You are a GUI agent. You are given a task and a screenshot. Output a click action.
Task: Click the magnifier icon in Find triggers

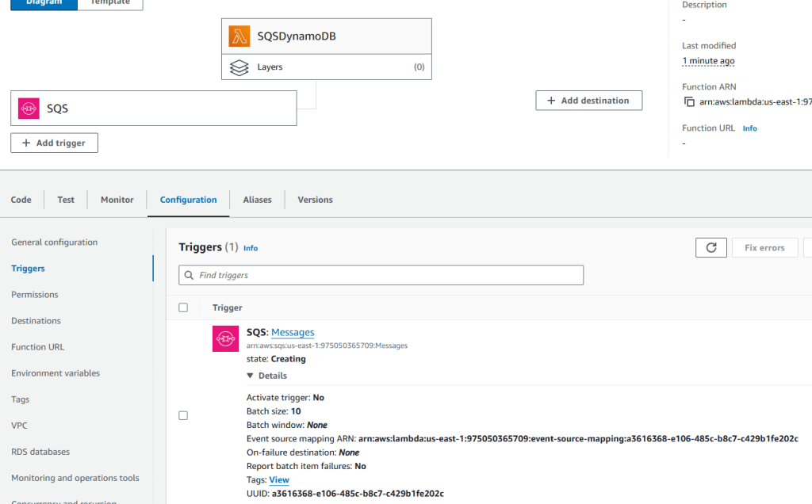(189, 276)
